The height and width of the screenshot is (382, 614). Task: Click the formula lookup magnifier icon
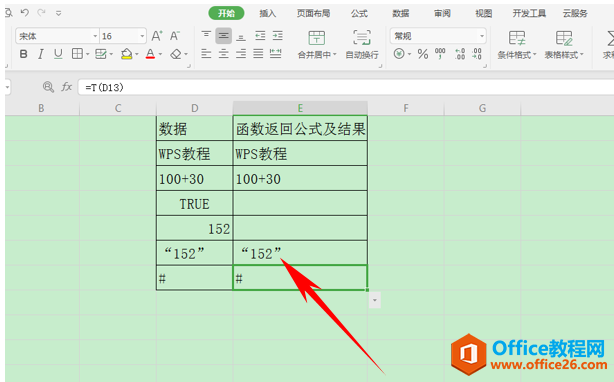coord(48,86)
